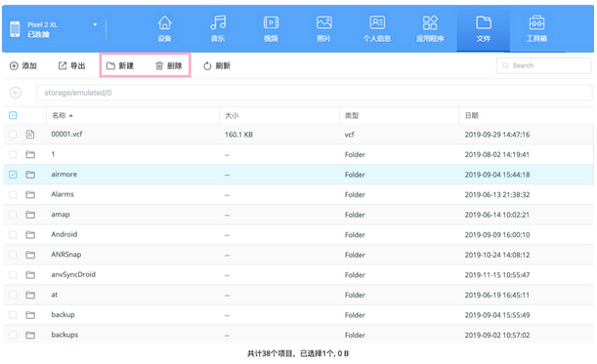Click the at folder icon
This screenshot has height=364, width=597.
click(30, 295)
